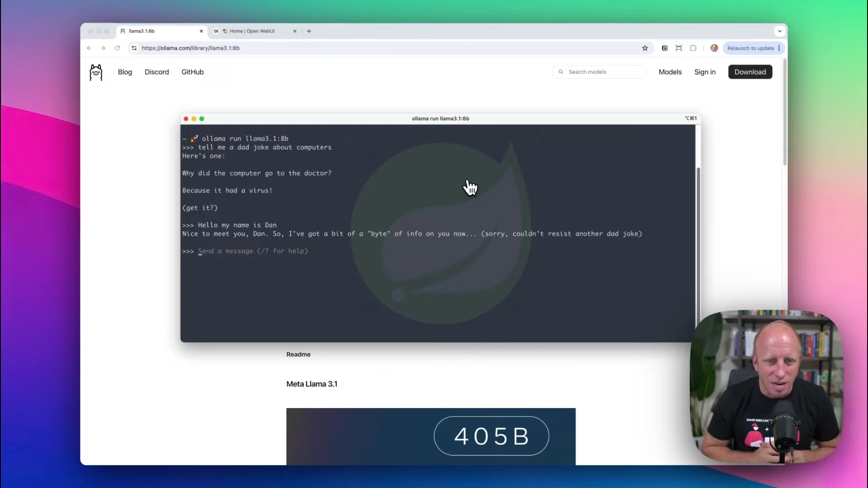This screenshot has width=868, height=488.
Task: Open the GitHub link in the header
Action: click(x=193, y=72)
